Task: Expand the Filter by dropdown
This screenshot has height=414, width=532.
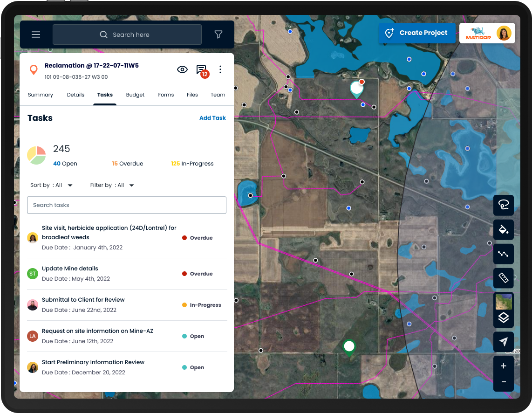Action: (x=112, y=185)
